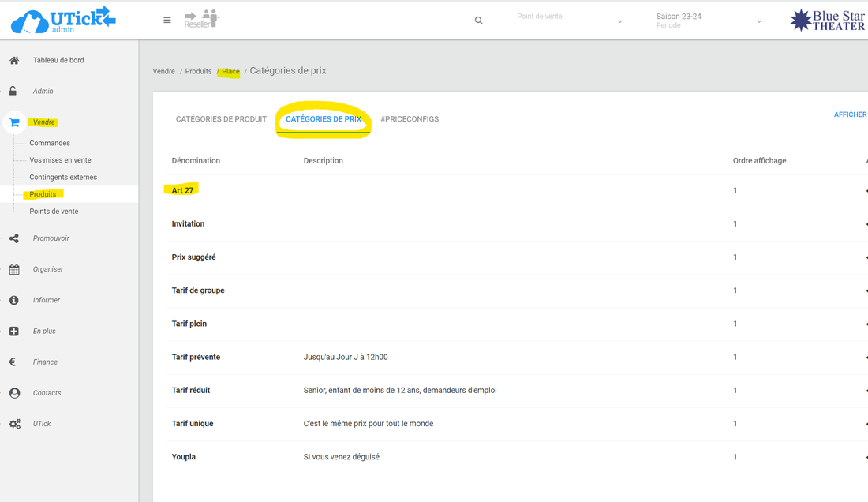The image size is (868, 502).
Task: Click the Promouvoir share icon
Action: pos(14,238)
